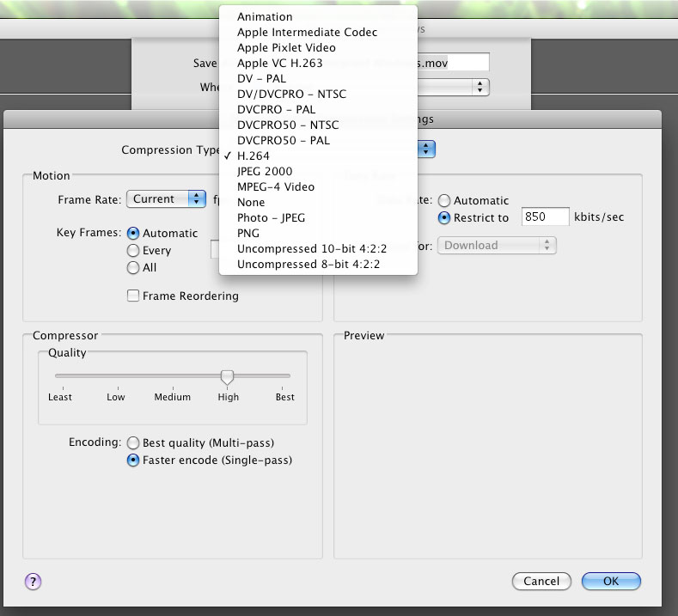Select Uncompressed 8-bit 4:2:2

pyautogui.click(x=318, y=264)
